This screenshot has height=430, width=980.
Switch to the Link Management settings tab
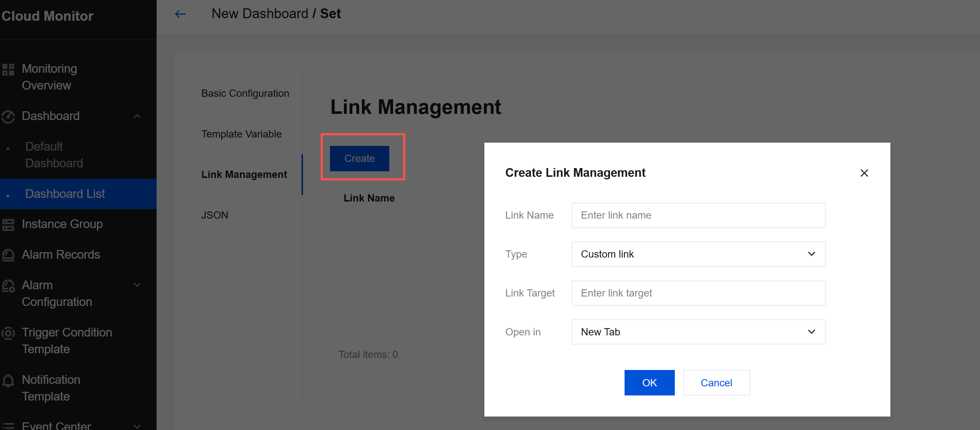(244, 175)
